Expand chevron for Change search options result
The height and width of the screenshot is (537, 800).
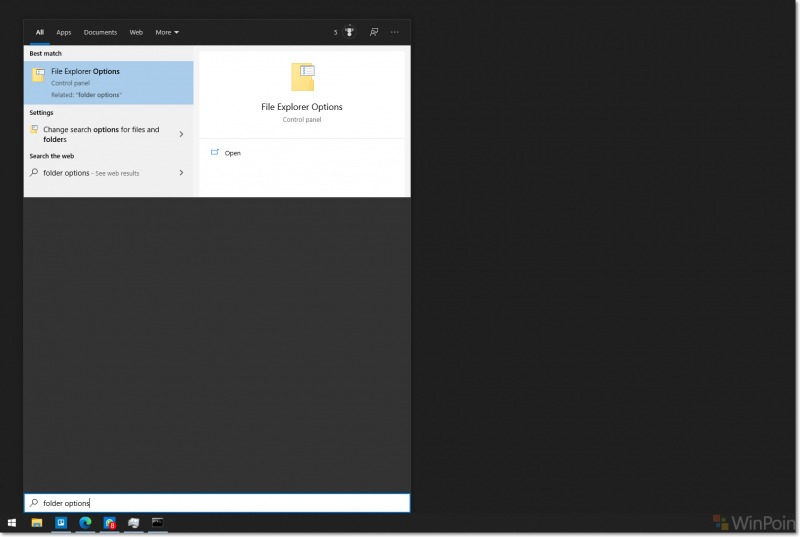pyautogui.click(x=181, y=134)
